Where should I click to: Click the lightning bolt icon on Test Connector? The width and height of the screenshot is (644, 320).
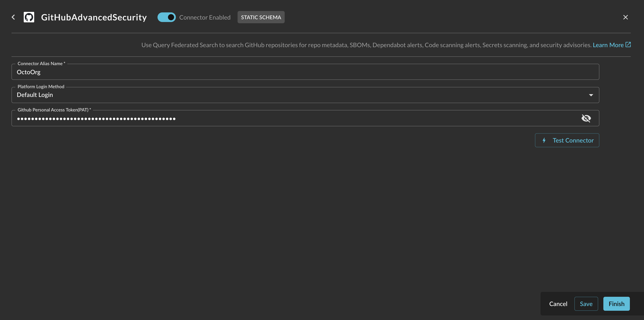pyautogui.click(x=544, y=140)
